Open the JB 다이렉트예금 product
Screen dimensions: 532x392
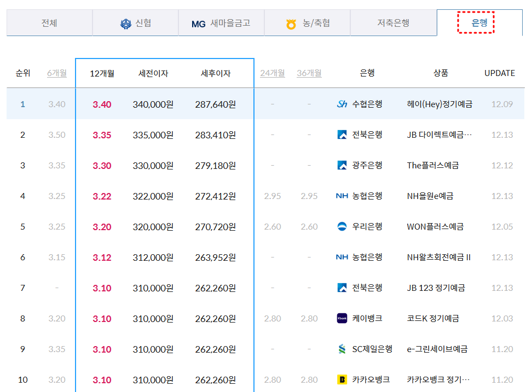[x=440, y=134]
